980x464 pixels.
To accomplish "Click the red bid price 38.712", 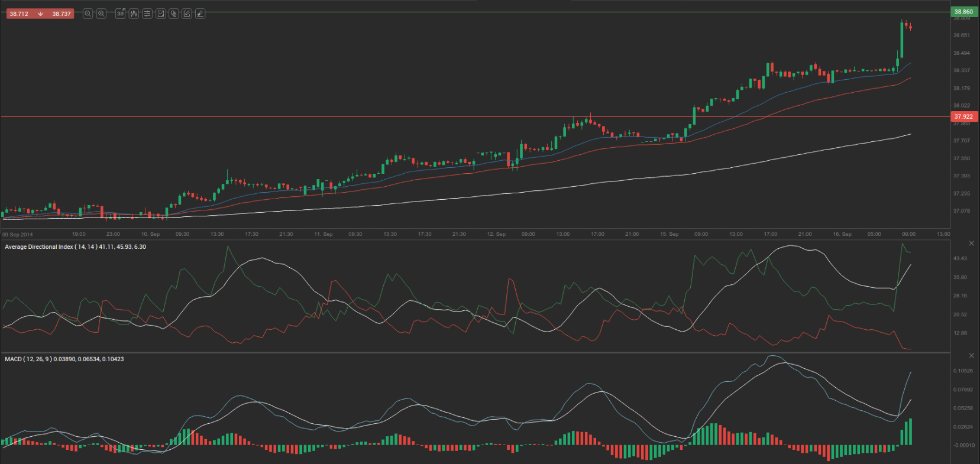I will [19, 14].
